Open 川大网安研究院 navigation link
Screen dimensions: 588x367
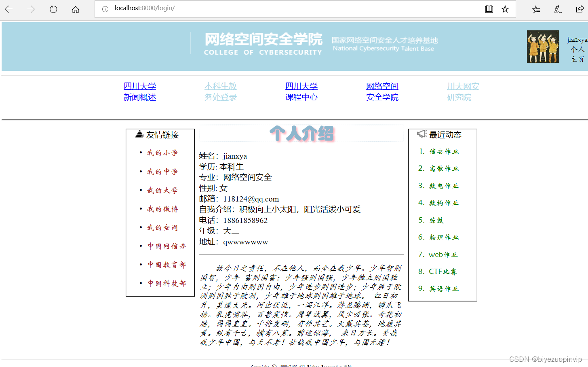point(463,92)
